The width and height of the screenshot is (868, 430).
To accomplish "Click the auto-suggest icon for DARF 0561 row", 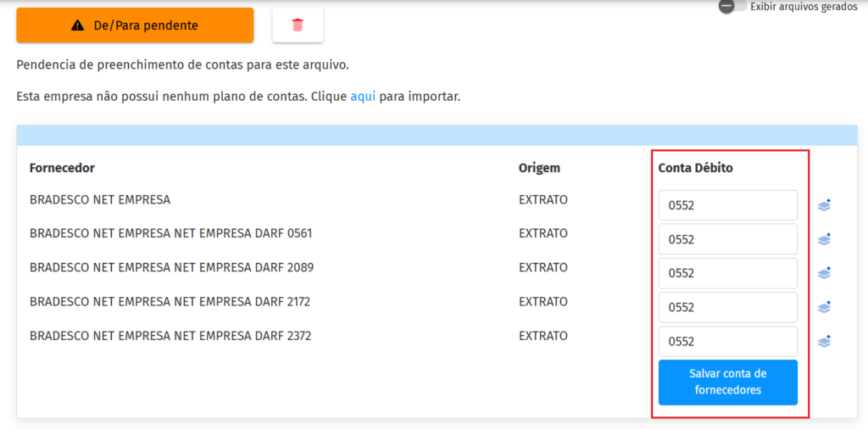I will 824,239.
